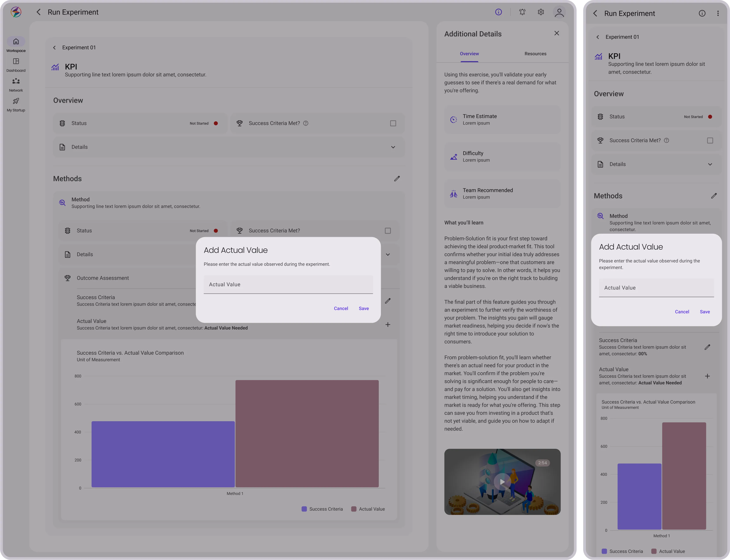This screenshot has width=730, height=560.
Task: Select the Overview tab
Action: tap(469, 54)
